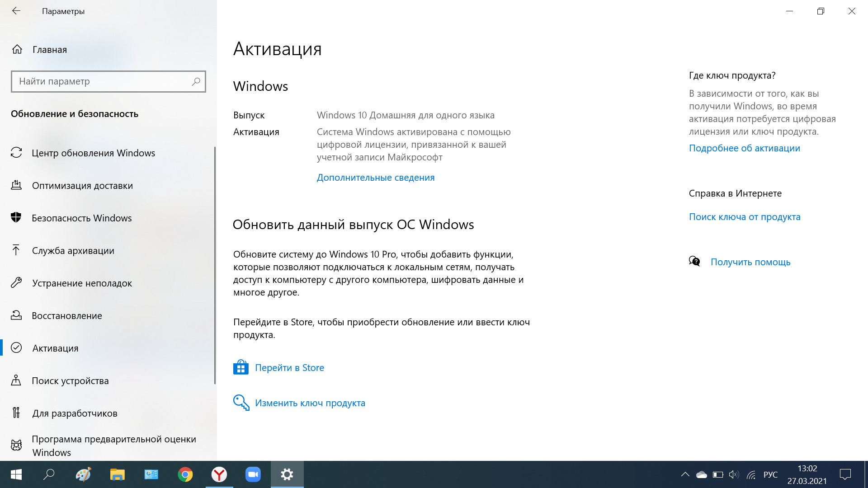This screenshot has height=488, width=868.
Task: Open Служба архивации section
Action: [73, 250]
